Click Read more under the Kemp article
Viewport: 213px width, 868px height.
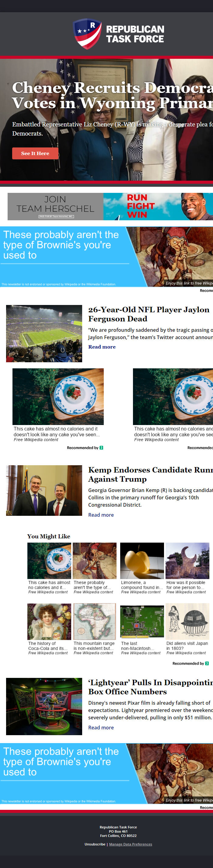[101, 515]
